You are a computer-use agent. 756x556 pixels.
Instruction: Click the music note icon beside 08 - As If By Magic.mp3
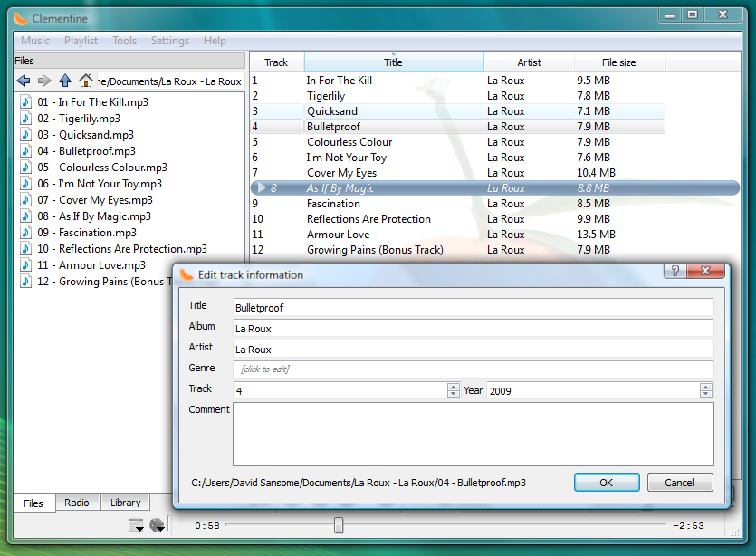(x=26, y=216)
